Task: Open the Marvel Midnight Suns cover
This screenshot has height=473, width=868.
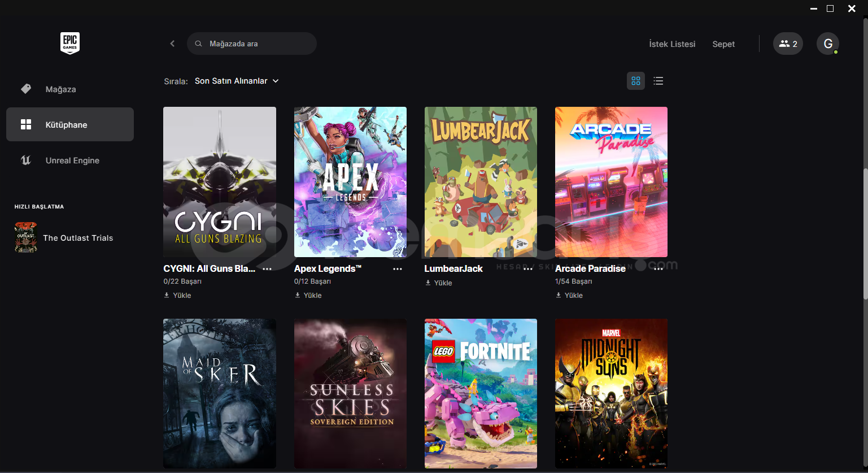Action: click(611, 393)
